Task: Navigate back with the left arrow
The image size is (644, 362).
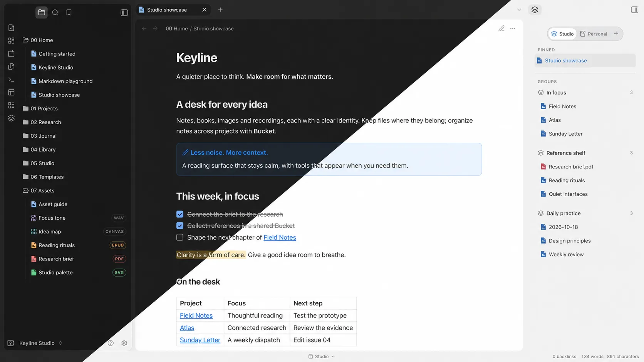Action: coord(144,28)
